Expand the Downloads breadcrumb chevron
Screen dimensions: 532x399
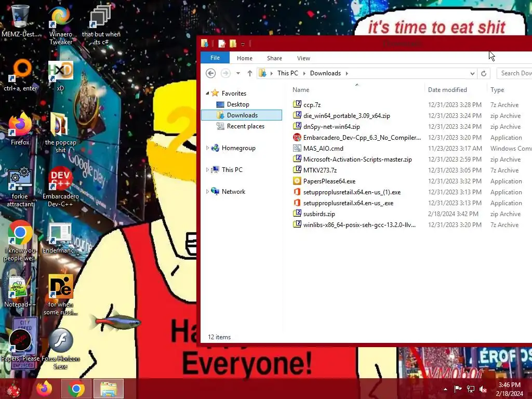tap(347, 73)
